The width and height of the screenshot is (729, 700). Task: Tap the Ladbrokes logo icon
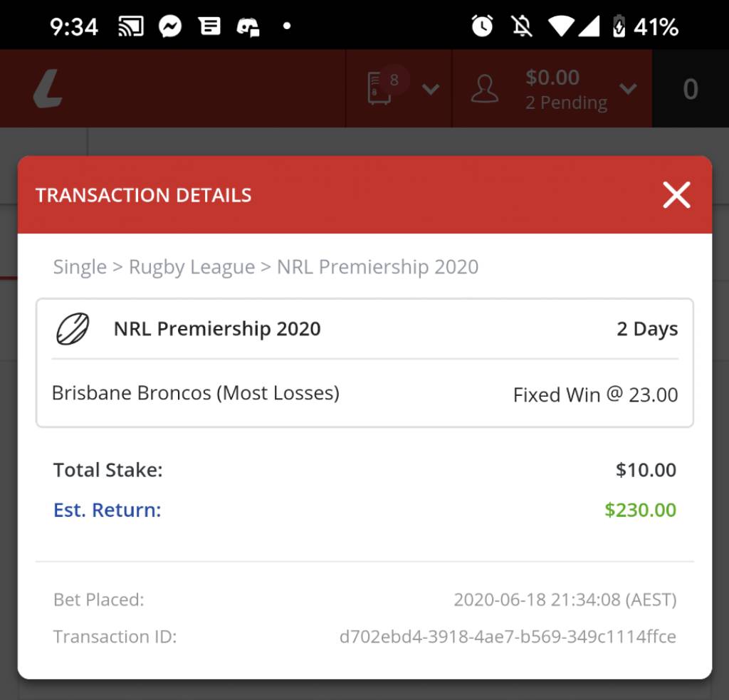pyautogui.click(x=48, y=88)
